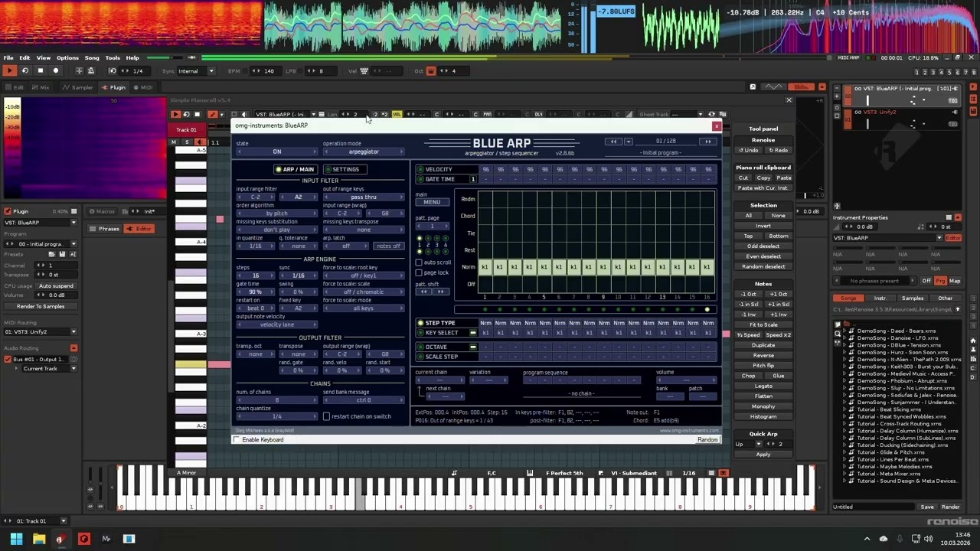This screenshot has height=551, width=980.
Task: Check restart chain on switch
Action: (326, 416)
